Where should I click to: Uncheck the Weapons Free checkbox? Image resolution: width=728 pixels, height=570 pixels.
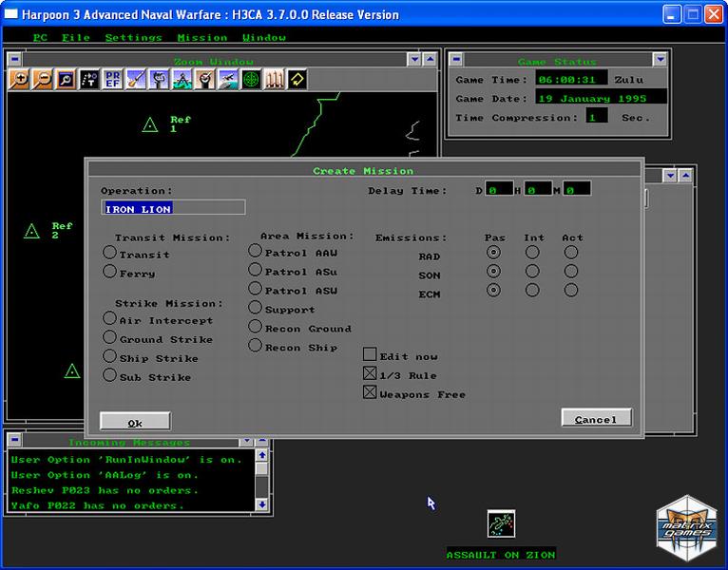pyautogui.click(x=370, y=392)
